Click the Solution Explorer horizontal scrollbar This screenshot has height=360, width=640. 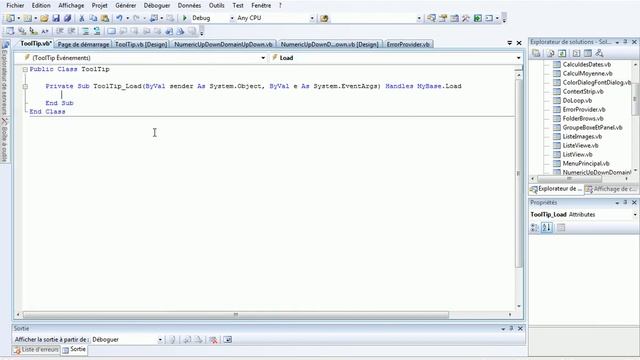click(x=569, y=179)
